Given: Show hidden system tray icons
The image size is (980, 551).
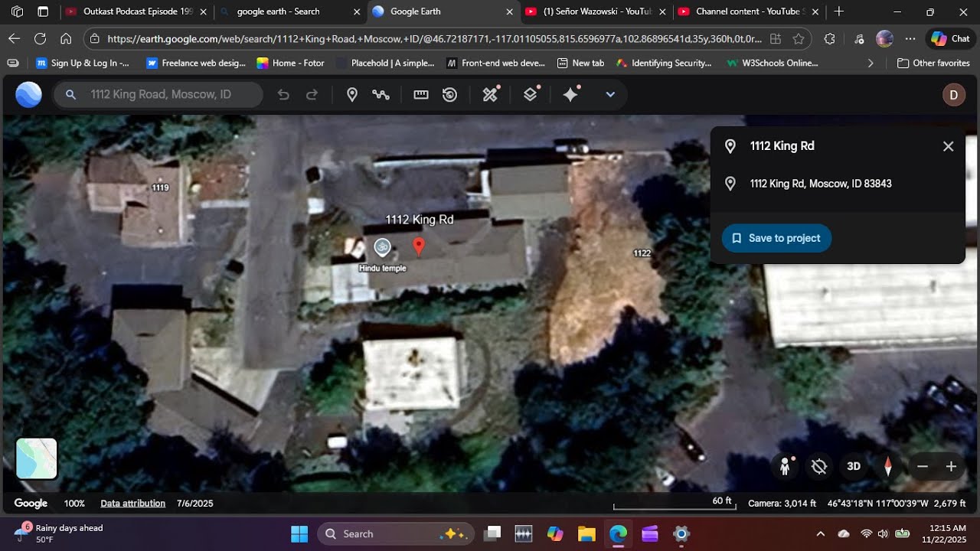Looking at the screenshot, I should [821, 533].
